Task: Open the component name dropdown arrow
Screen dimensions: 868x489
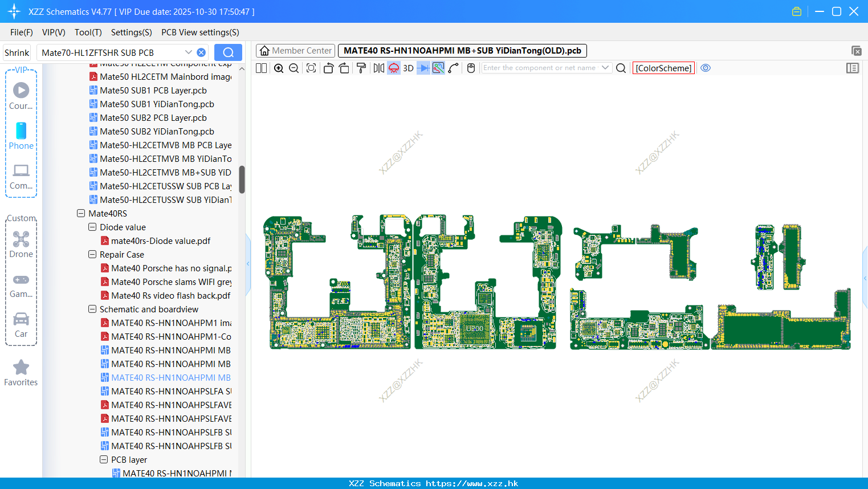Action: [x=605, y=68]
